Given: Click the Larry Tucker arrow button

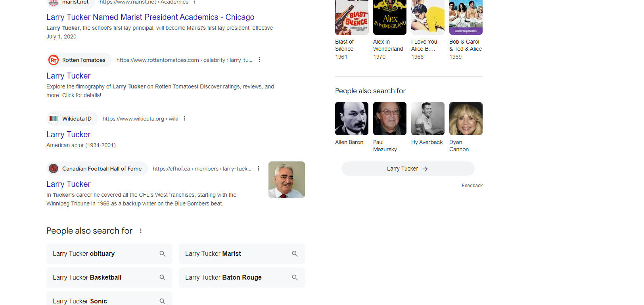Looking at the screenshot, I should point(408,169).
